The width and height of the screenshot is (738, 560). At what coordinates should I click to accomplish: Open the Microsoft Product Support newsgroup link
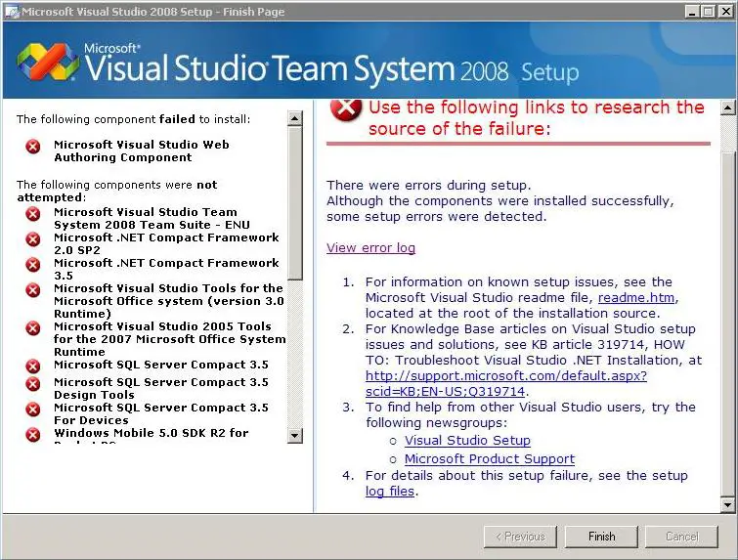[490, 458]
